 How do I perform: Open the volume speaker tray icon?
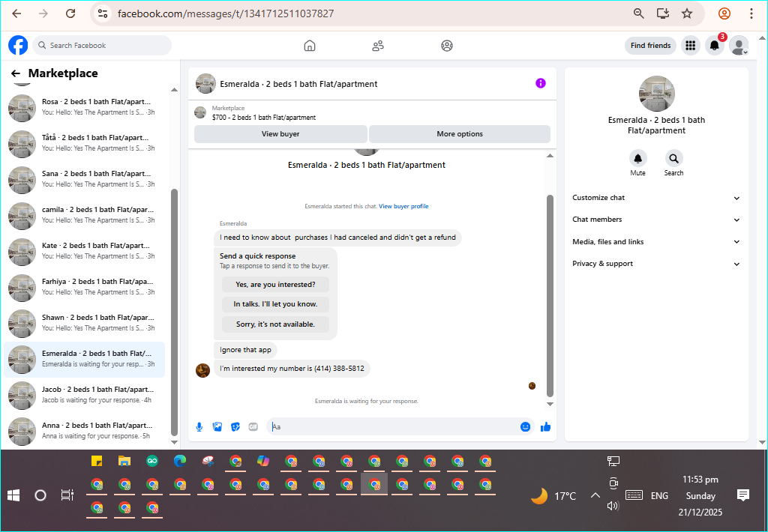pyautogui.click(x=612, y=506)
